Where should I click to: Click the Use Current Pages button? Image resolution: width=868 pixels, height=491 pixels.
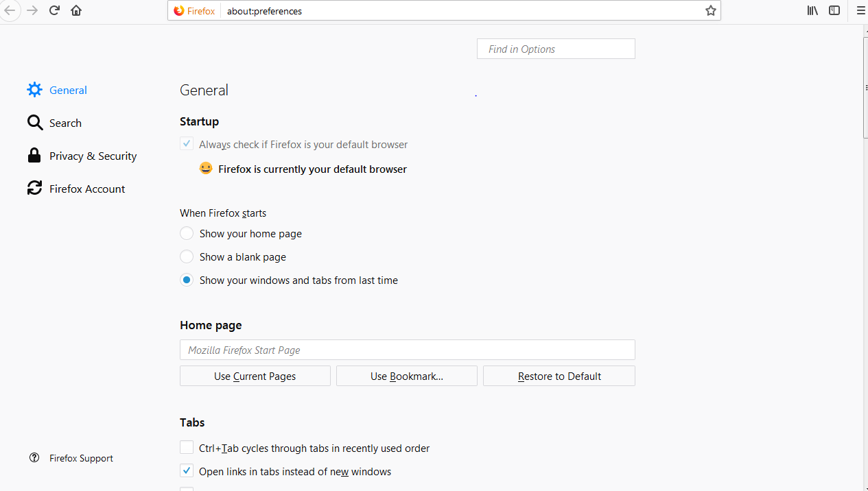coord(255,376)
